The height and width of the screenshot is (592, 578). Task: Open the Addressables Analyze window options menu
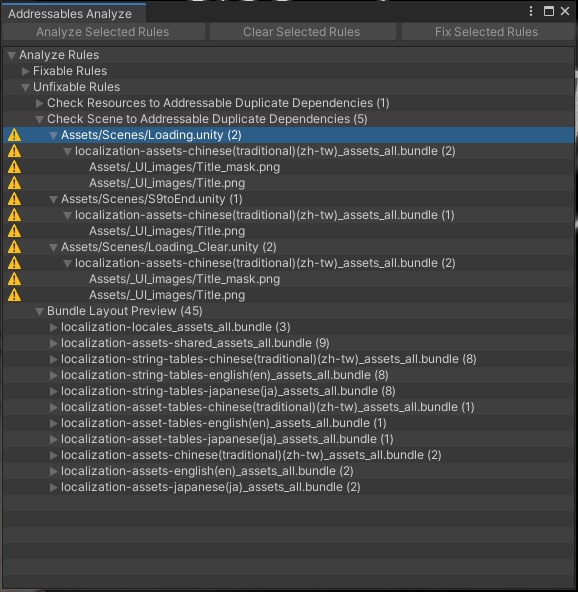coord(531,11)
